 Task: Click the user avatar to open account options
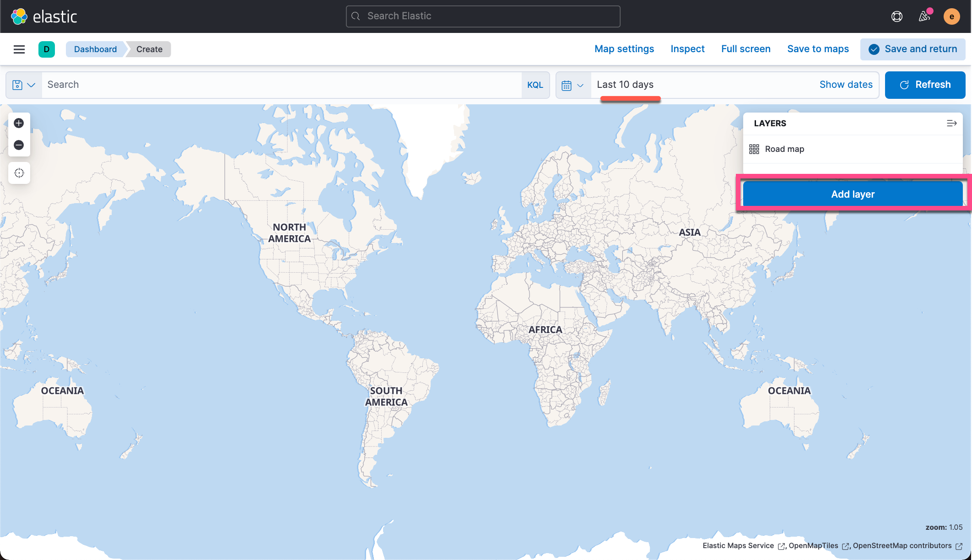pos(952,16)
